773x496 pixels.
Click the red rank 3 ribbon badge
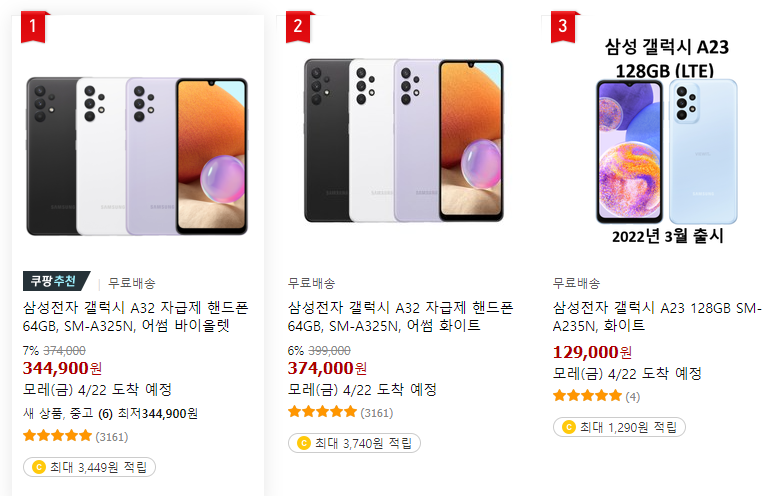(x=563, y=27)
